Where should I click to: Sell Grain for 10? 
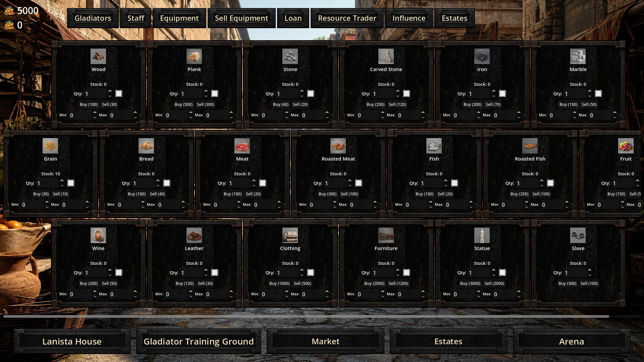(x=60, y=194)
